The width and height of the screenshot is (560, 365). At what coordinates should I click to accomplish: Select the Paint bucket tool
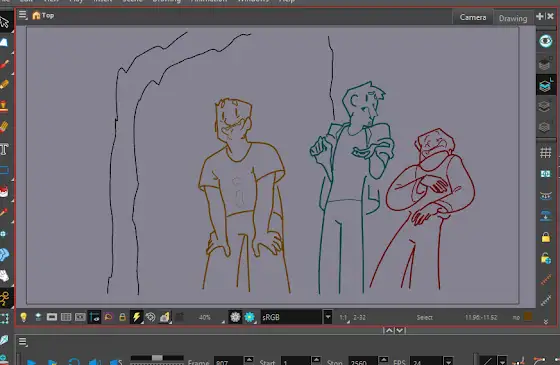[4, 192]
